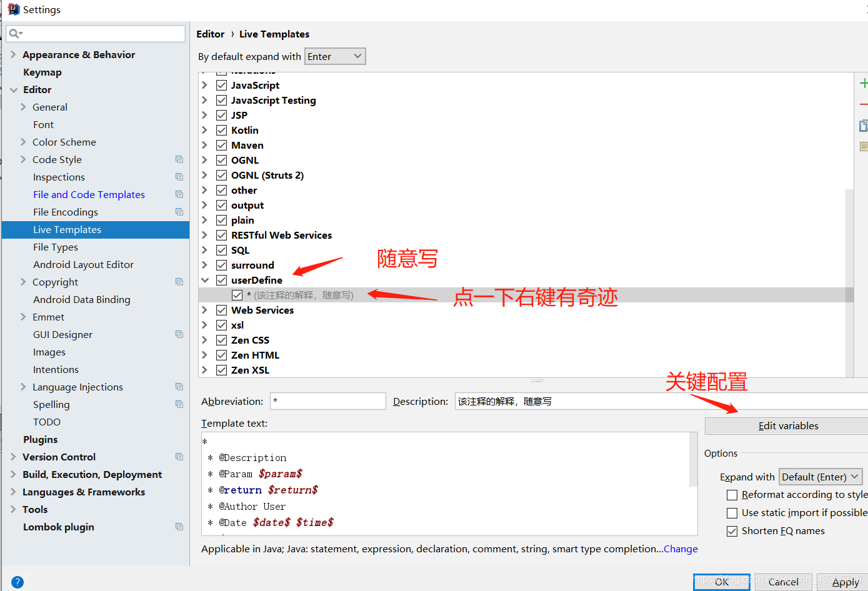
Task: Enable Reformat according to style
Action: click(x=732, y=495)
